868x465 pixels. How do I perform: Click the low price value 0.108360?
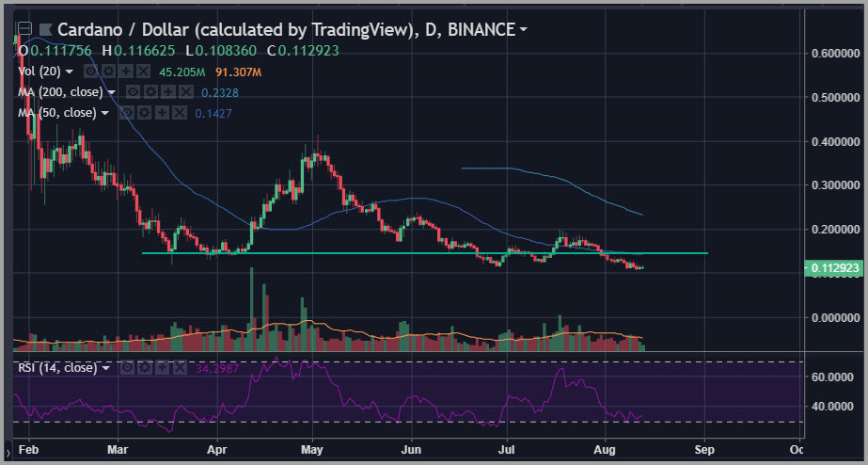[x=227, y=51]
